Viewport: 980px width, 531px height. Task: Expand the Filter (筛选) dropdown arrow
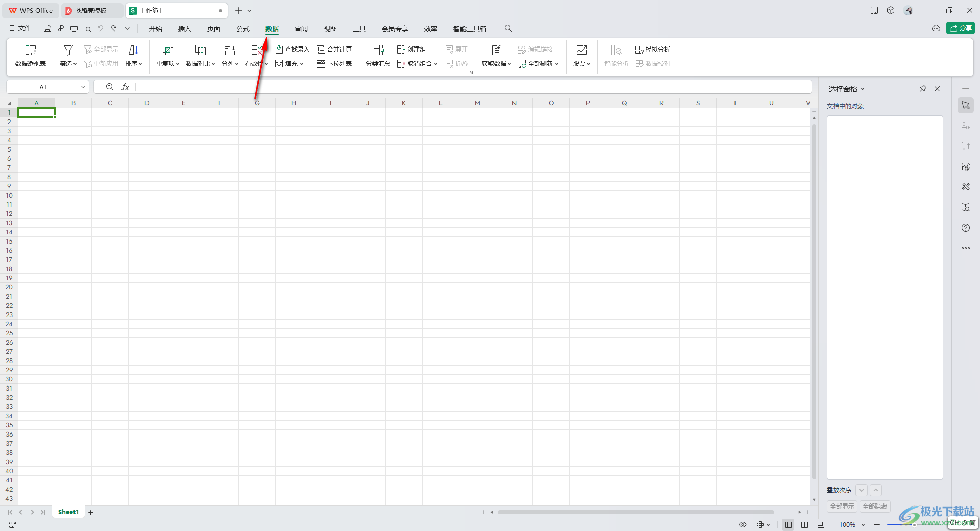[x=75, y=64]
